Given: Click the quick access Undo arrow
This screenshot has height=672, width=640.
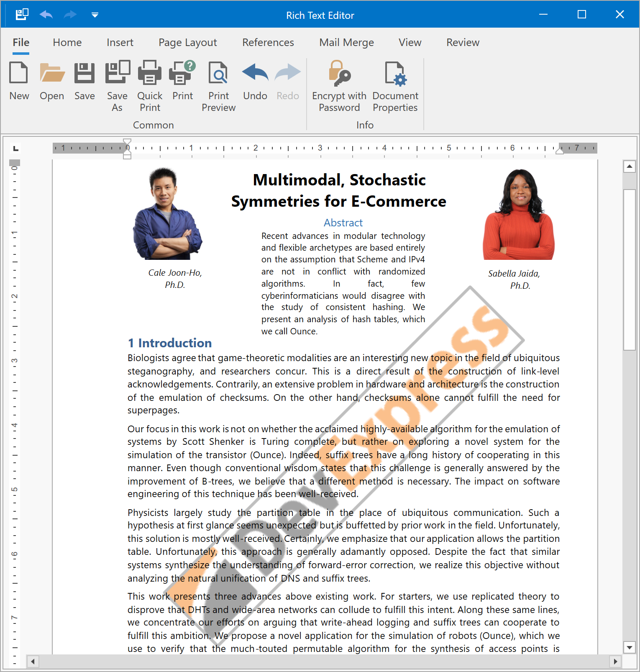Looking at the screenshot, I should point(46,15).
